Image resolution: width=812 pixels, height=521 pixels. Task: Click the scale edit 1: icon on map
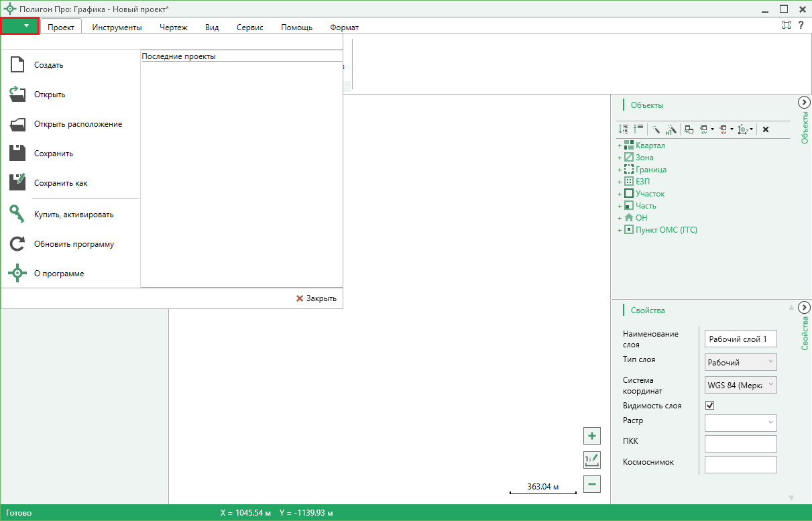pos(592,460)
